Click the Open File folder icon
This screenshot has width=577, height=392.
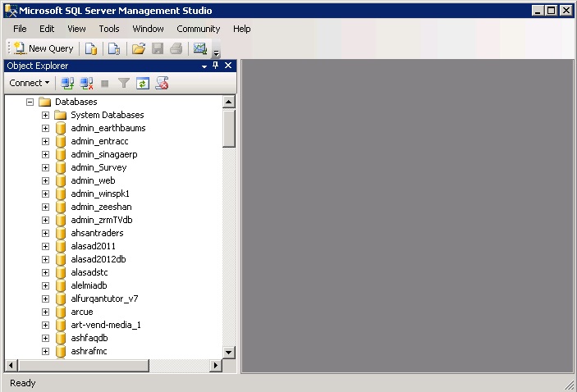[x=139, y=48]
